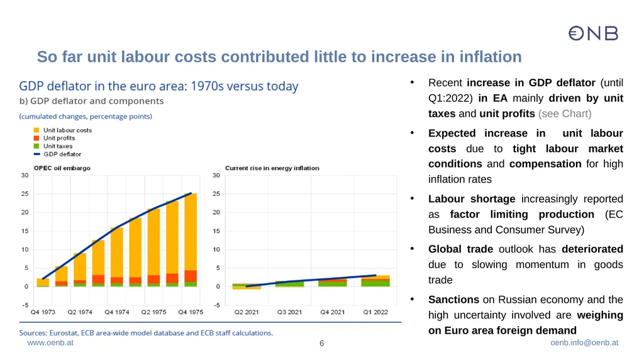Click the '30' label on the right chart's y-axis

coord(216,175)
